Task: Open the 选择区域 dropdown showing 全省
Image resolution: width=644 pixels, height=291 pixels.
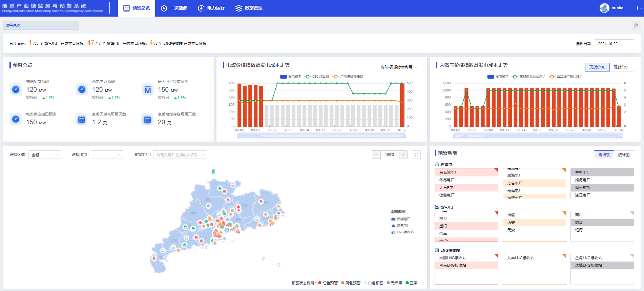Action: coord(45,155)
